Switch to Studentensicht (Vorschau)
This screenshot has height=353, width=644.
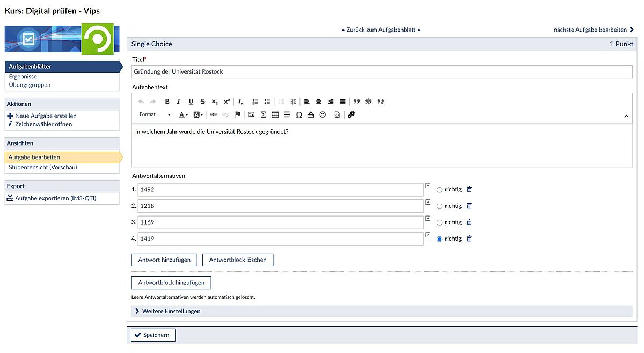point(43,167)
